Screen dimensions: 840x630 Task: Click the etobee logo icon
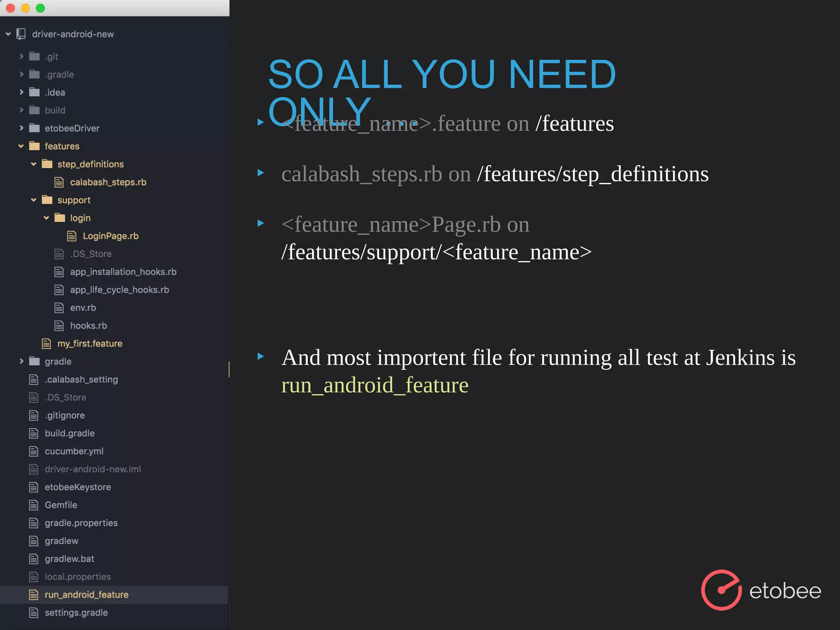[721, 590]
